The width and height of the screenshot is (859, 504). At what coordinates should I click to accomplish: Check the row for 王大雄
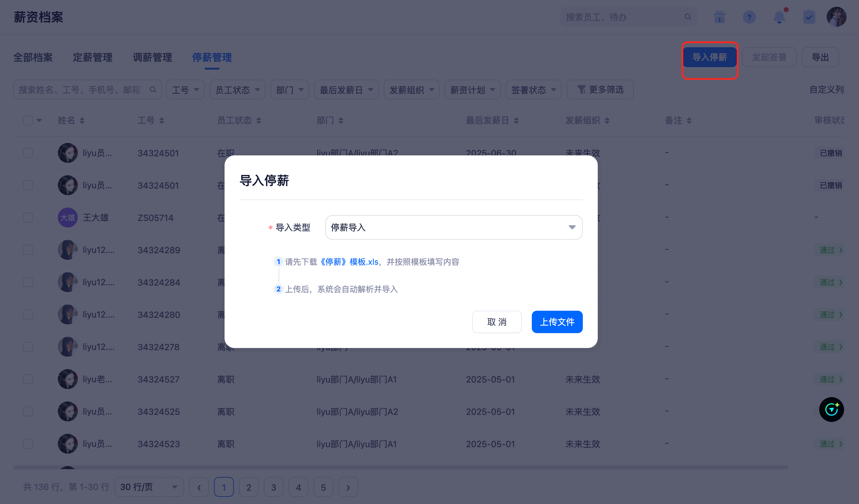(28, 217)
